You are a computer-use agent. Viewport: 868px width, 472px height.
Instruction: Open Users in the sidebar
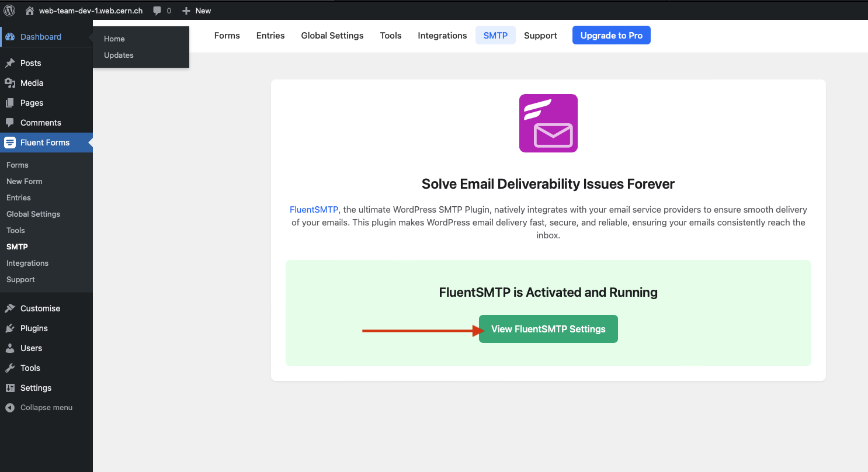click(46, 348)
